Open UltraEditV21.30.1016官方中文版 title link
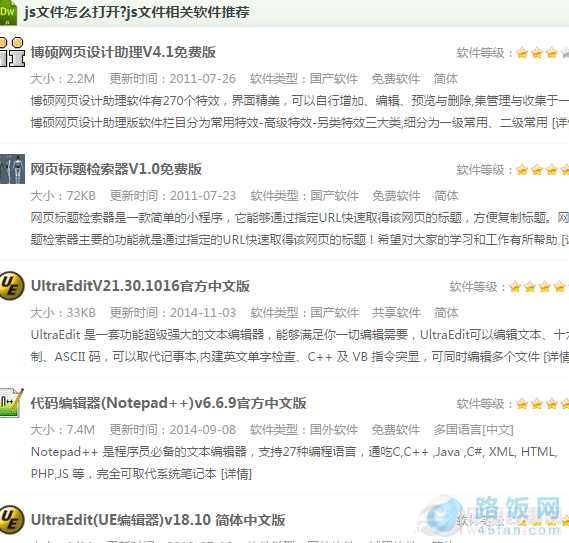This screenshot has width=569, height=543. tap(140, 286)
